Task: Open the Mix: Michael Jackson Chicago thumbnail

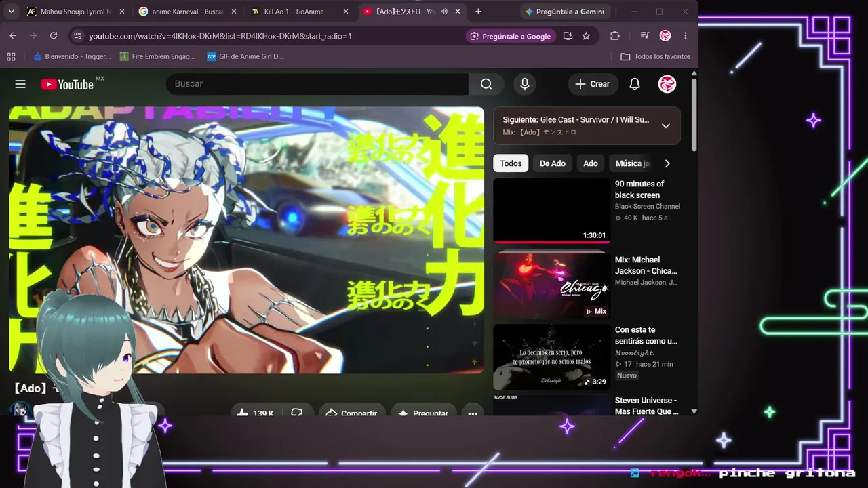Action: 551,285
